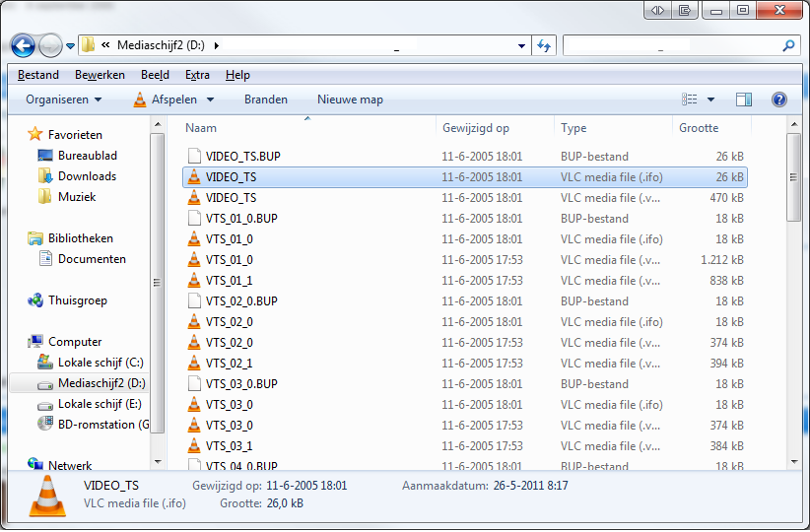The width and height of the screenshot is (810, 532).
Task: Click the navigation pane scroll-up arrow
Action: click(158, 124)
